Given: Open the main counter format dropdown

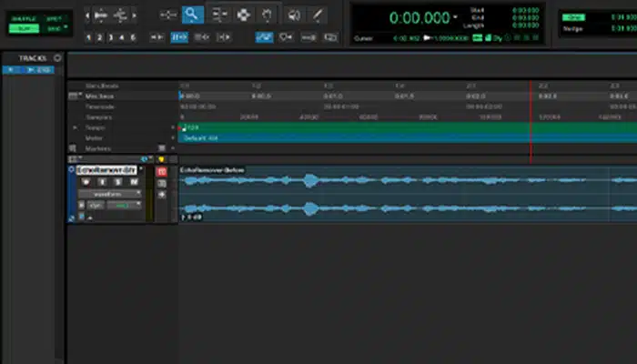Looking at the screenshot, I should point(455,17).
